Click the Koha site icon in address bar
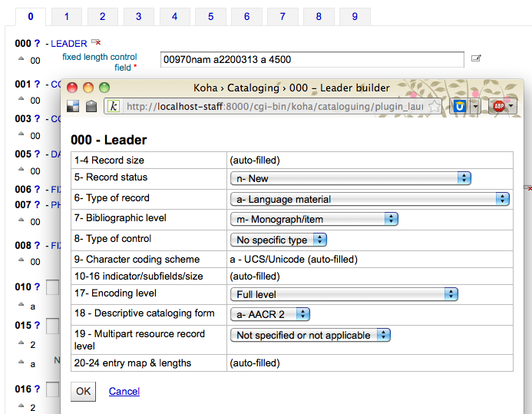Screen dimensions: 532x414 click(x=114, y=107)
